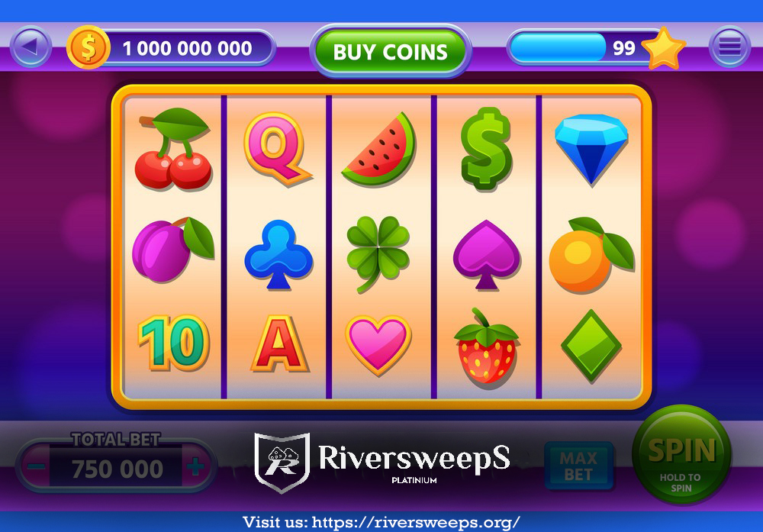Select the watermelon slice symbol

(x=379, y=150)
